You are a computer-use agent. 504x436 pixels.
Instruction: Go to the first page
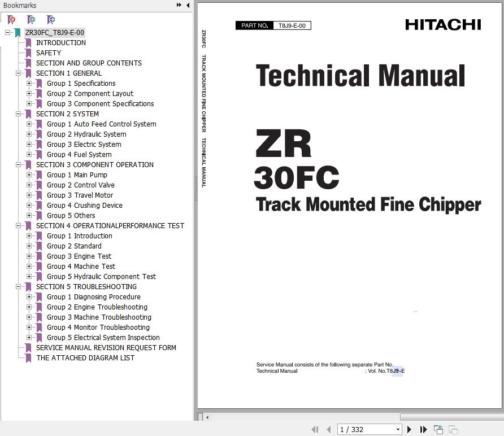(x=315, y=429)
